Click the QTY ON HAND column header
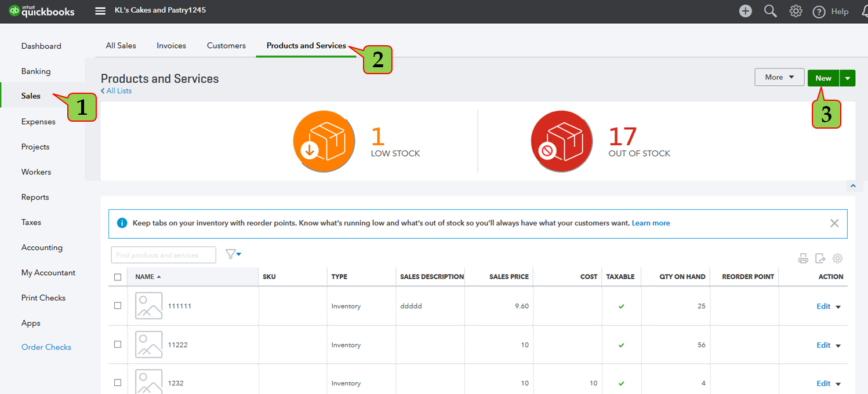This screenshot has width=868, height=394. pyautogui.click(x=682, y=277)
